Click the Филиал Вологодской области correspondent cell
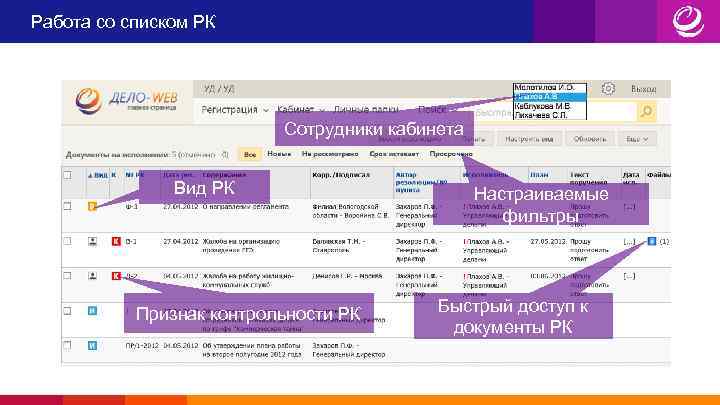720x405 pixels. tap(351, 211)
